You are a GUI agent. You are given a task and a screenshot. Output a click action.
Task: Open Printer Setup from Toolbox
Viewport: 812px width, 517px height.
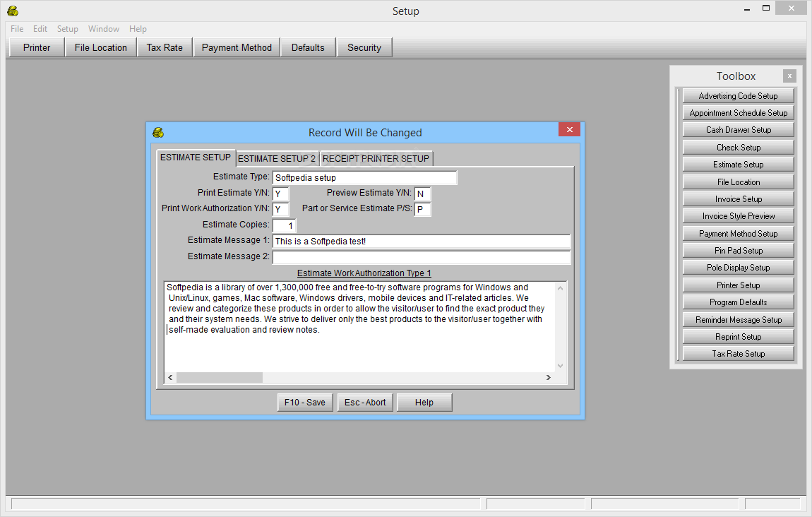point(738,285)
